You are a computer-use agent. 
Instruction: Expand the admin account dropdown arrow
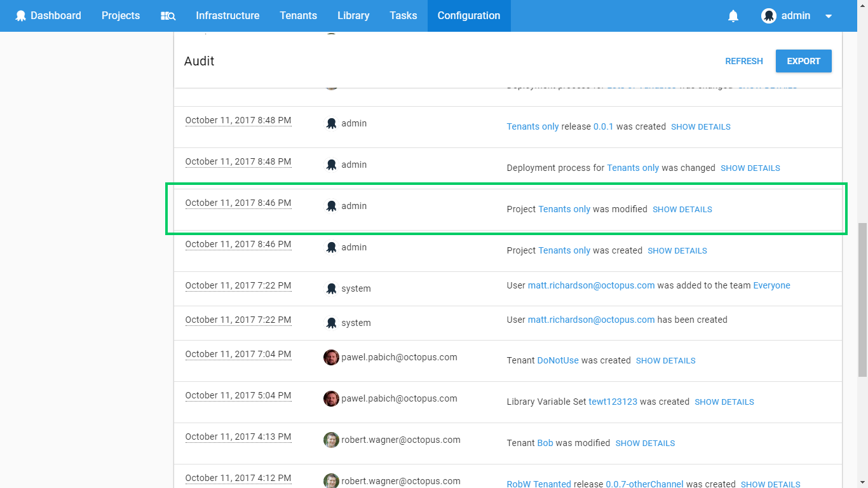pyautogui.click(x=828, y=17)
